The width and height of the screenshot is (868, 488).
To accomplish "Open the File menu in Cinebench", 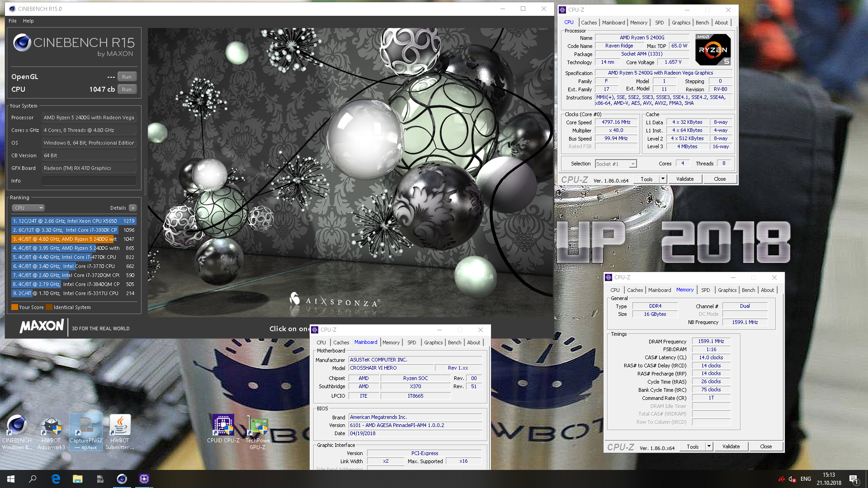I will pyautogui.click(x=13, y=21).
